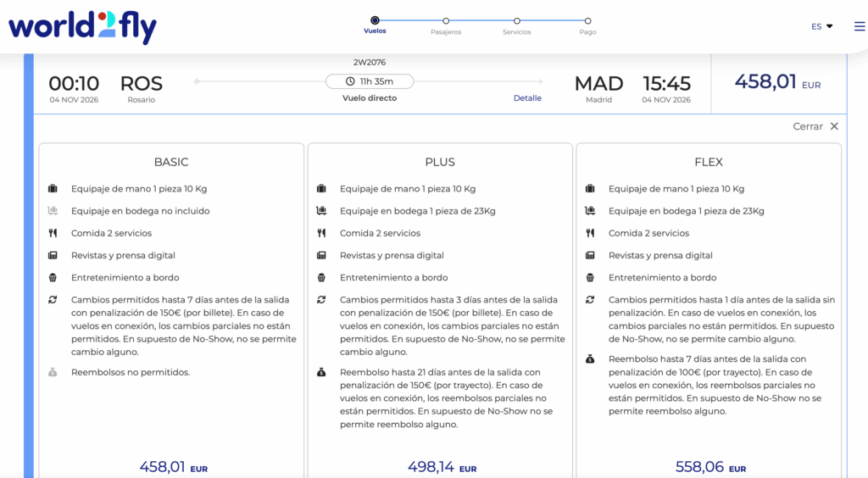Image resolution: width=868 pixels, height=478 pixels.
Task: Click PLUS 'Equipaje en bodega 1 pieza de 23Kg'
Action: click(x=417, y=211)
